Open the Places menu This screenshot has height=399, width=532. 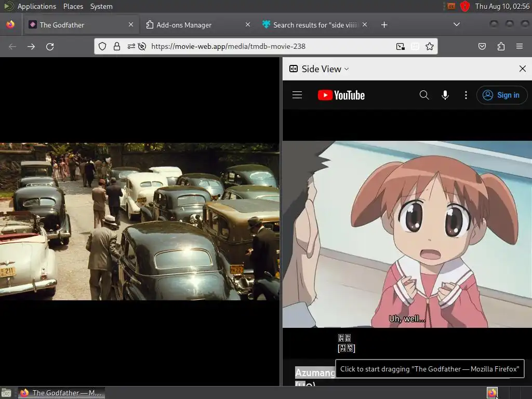click(73, 6)
